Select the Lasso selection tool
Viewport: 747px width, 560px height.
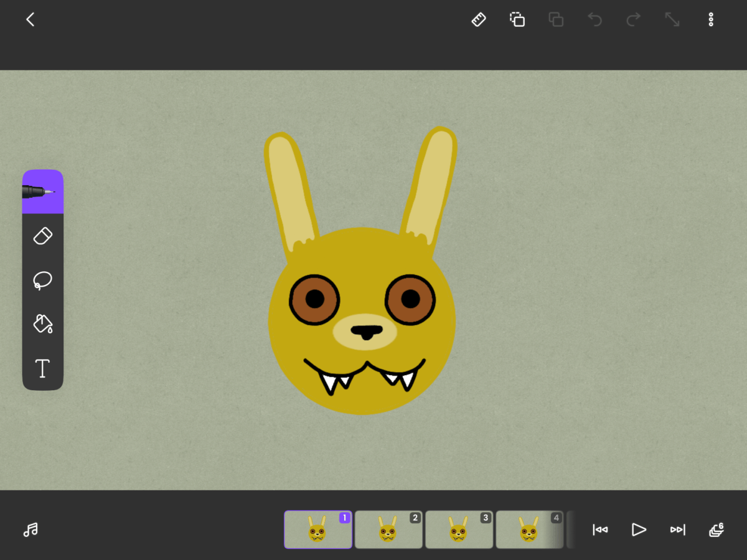coord(42,281)
